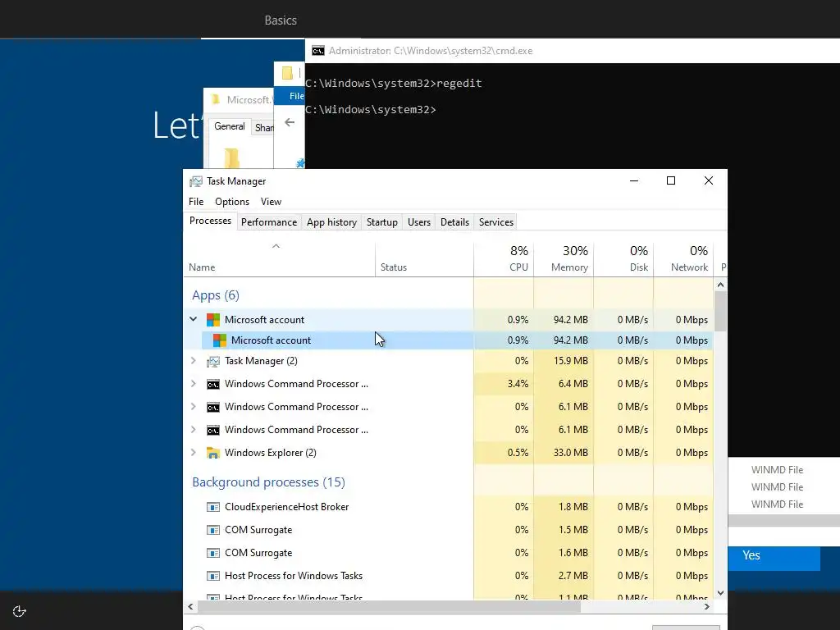Click the folder icon in the Explorer title bar

point(287,73)
